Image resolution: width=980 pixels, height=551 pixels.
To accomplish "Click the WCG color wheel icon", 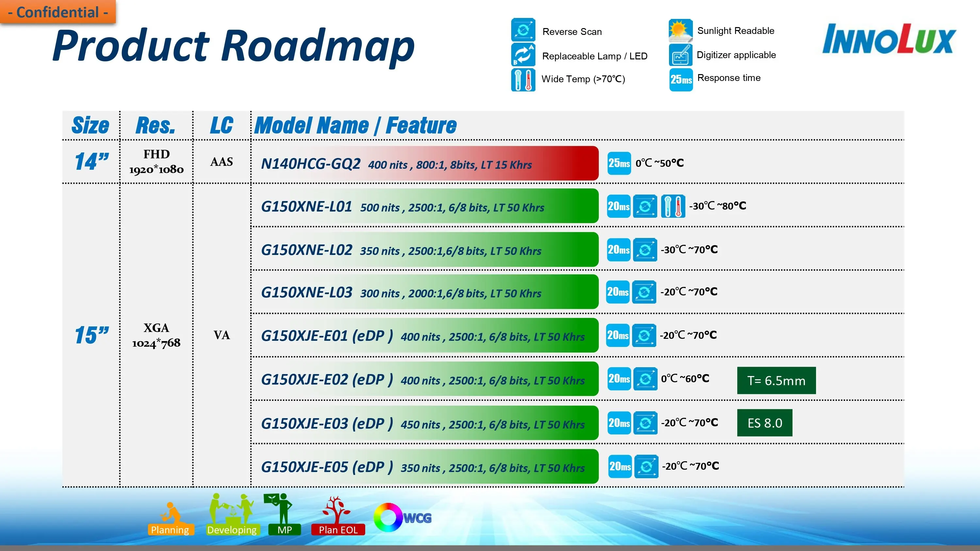I will click(388, 517).
